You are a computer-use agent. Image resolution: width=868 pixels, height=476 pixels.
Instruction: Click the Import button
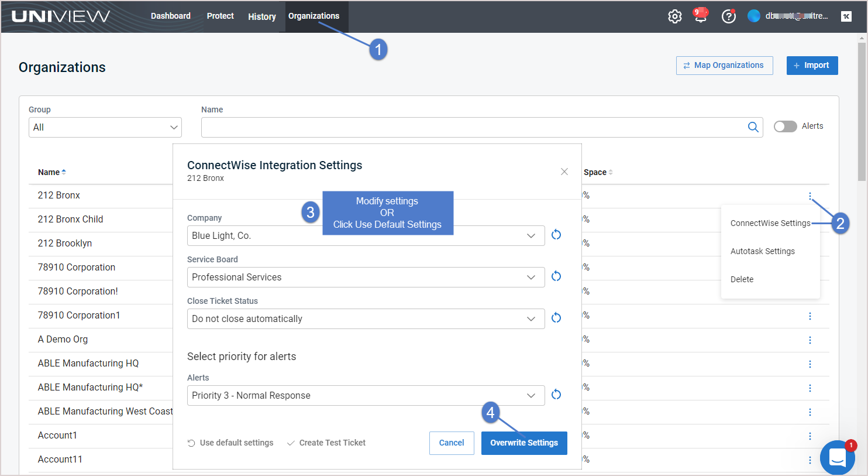[812, 66]
